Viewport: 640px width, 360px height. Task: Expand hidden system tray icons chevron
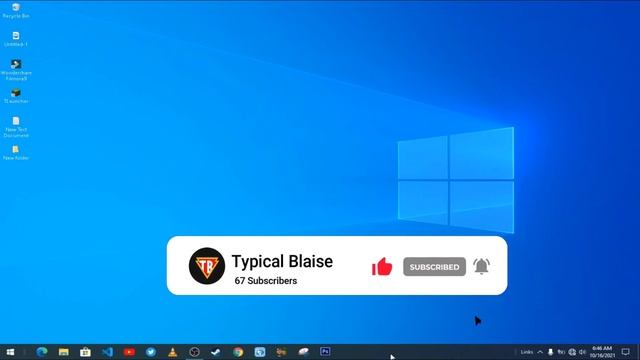coord(540,352)
